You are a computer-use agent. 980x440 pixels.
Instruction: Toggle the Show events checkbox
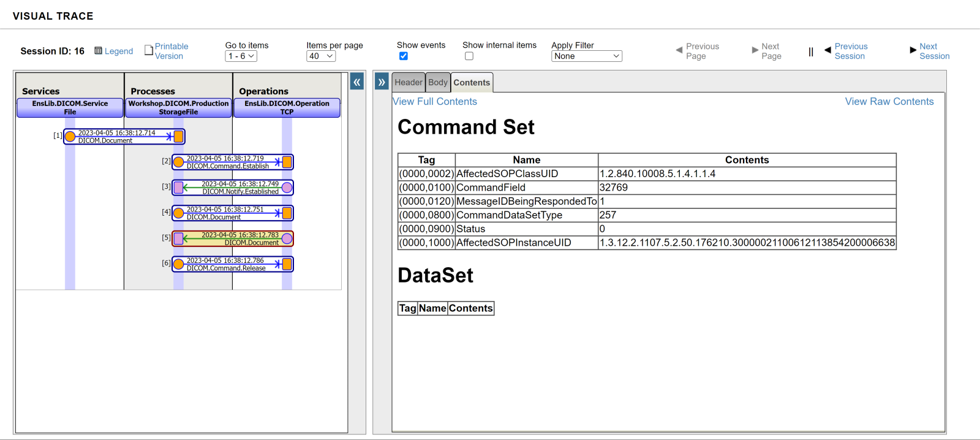(x=404, y=56)
